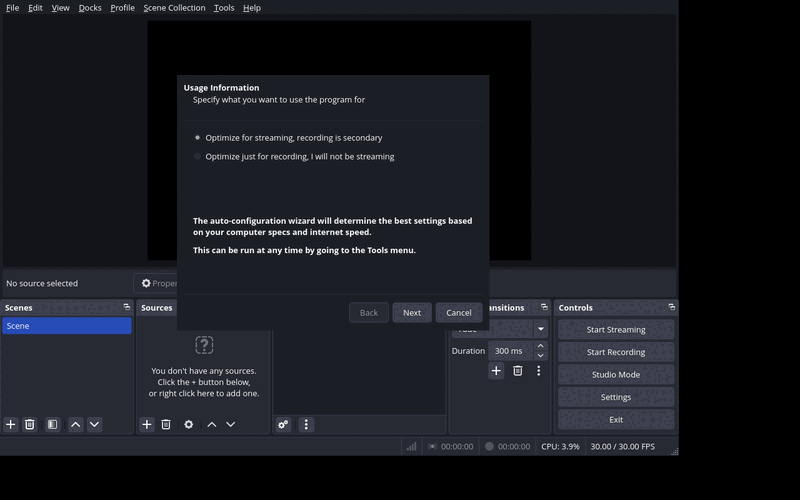Click the Exit button
The width and height of the screenshot is (800, 500).
616,419
